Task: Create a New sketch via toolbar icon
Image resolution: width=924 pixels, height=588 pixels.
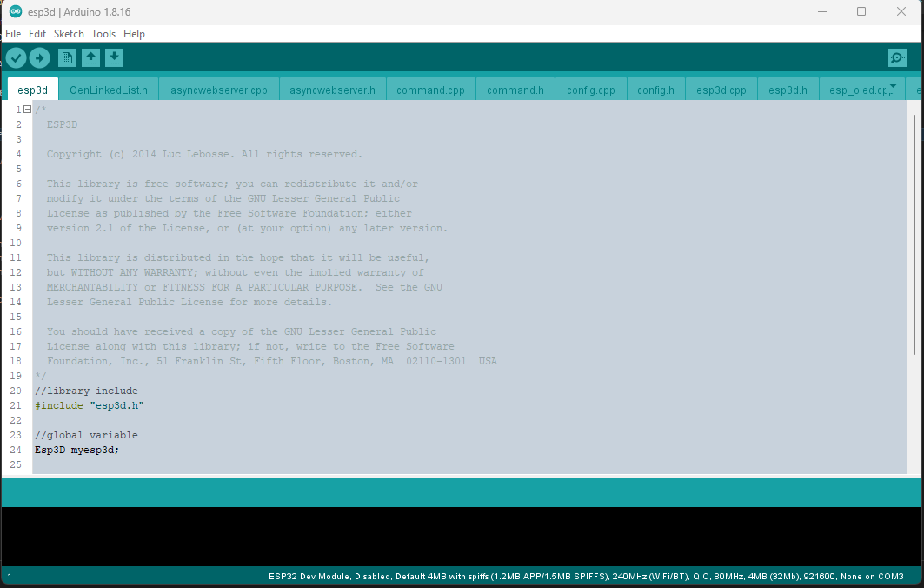Action: click(x=67, y=57)
